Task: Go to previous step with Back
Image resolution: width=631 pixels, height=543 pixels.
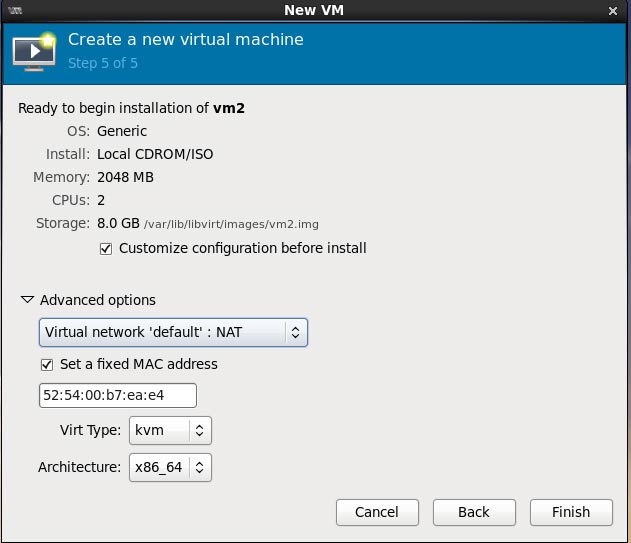Action: point(473,512)
